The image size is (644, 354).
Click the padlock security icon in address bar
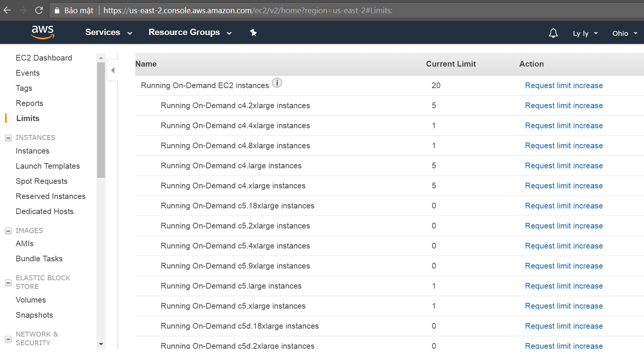pos(57,11)
